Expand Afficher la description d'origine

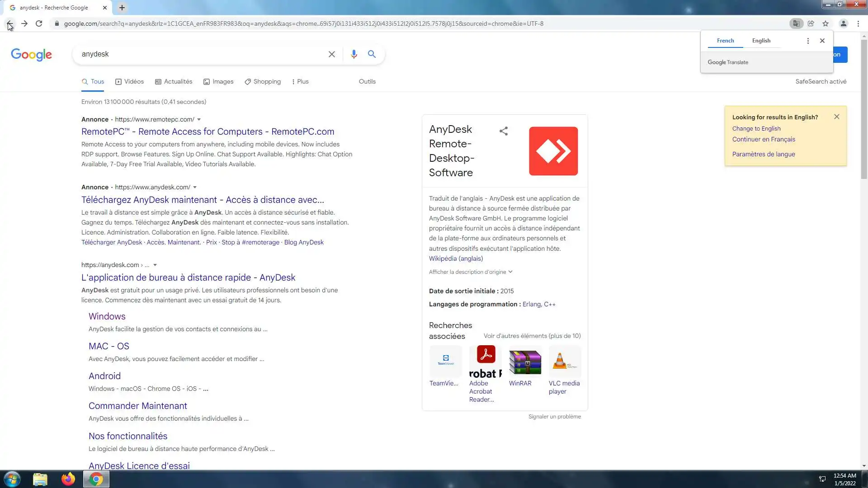470,272
